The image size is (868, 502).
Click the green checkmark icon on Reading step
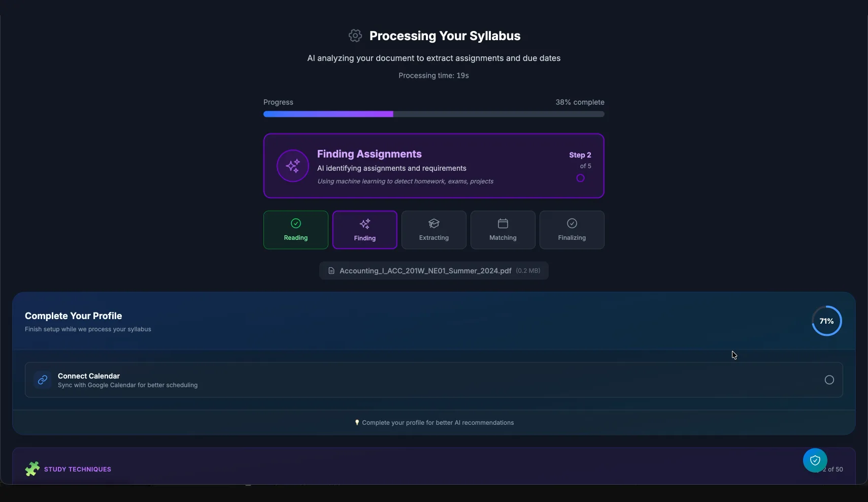coord(296,224)
